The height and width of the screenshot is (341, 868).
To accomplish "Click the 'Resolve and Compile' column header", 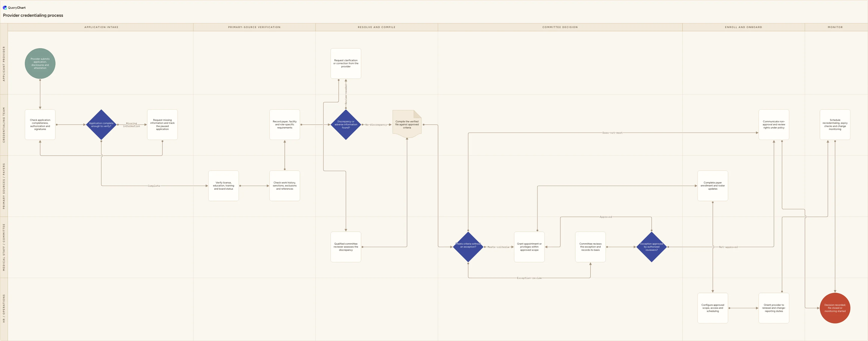I will (376, 27).
